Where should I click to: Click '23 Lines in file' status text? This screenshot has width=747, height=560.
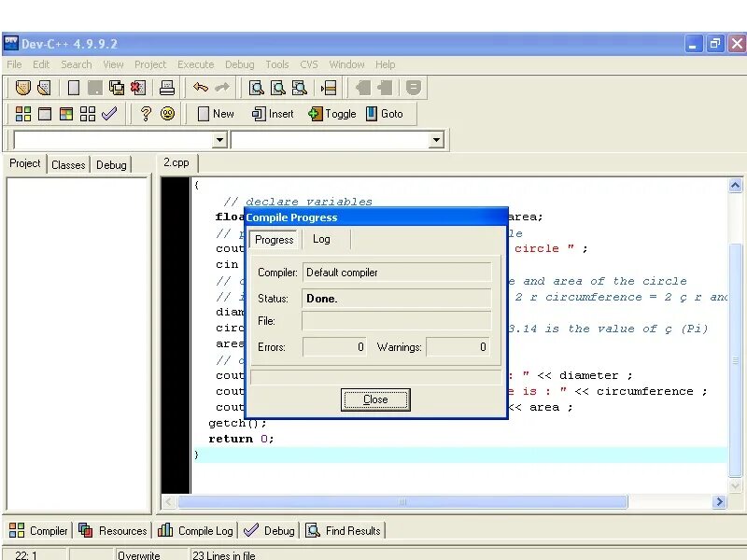coord(224,555)
